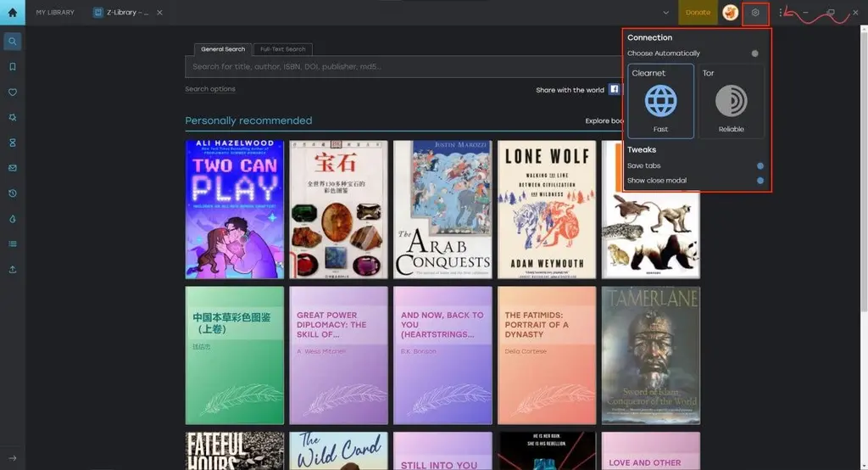Toggle the Show close modal switch
Screen dimensions: 868x470
click(x=759, y=181)
